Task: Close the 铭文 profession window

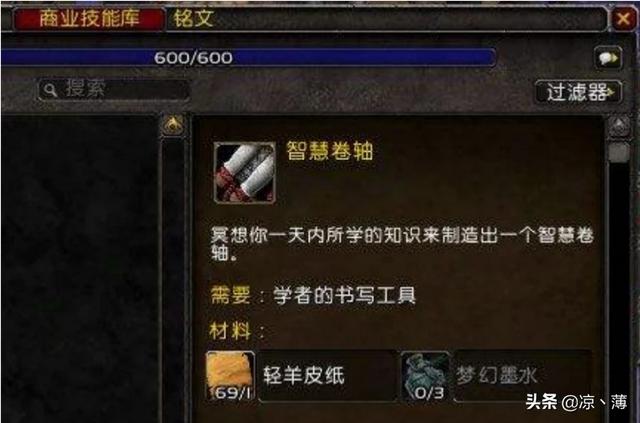Action: [x=622, y=18]
